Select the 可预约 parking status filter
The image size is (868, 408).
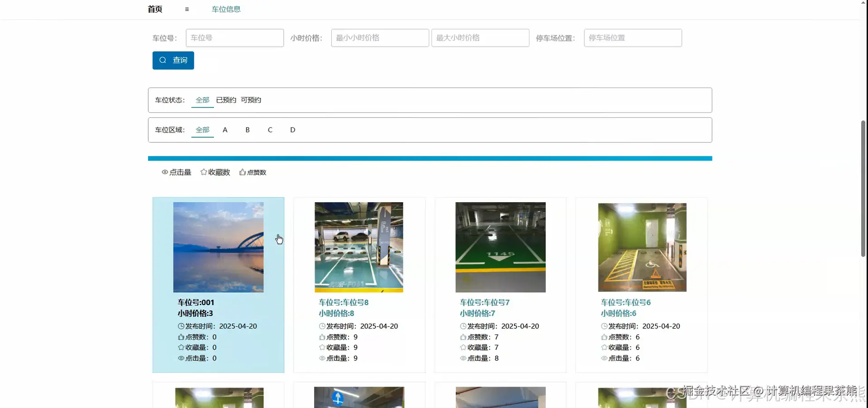pyautogui.click(x=251, y=100)
